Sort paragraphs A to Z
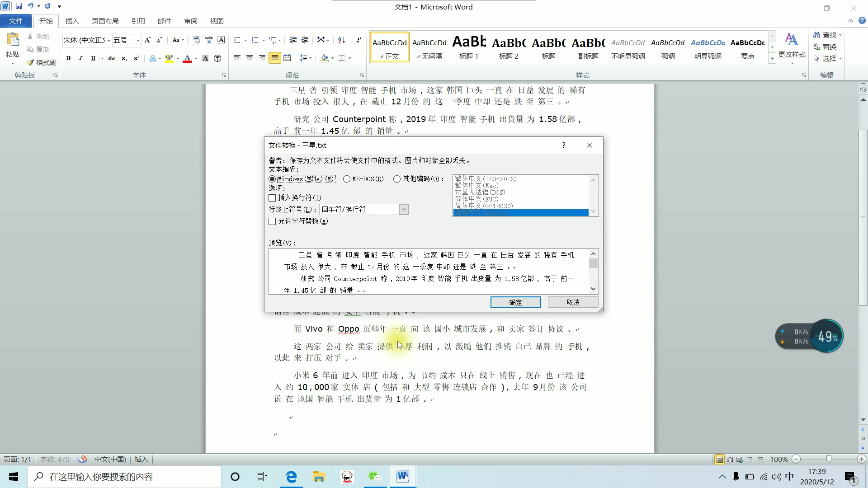868x488 pixels. (342, 40)
